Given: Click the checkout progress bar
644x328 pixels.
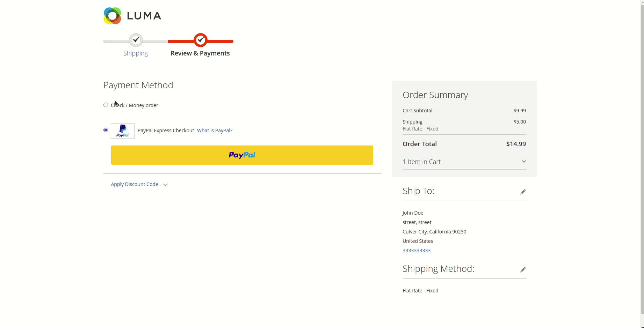Looking at the screenshot, I should pos(168,41).
